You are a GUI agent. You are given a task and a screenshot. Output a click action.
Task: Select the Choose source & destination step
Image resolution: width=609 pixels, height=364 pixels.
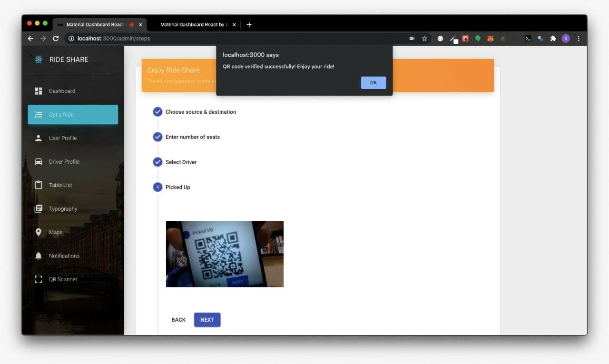pyautogui.click(x=195, y=112)
